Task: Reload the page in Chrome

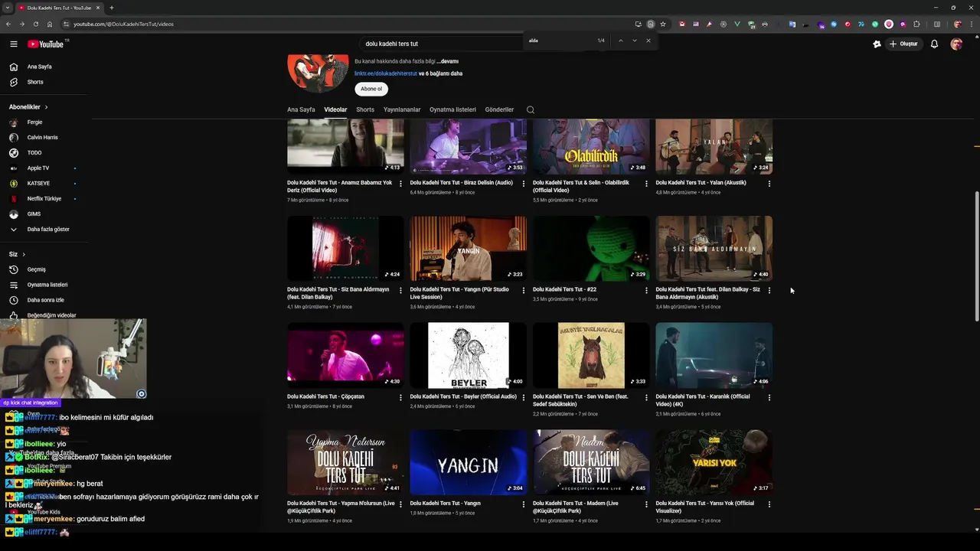Action: (x=35, y=24)
